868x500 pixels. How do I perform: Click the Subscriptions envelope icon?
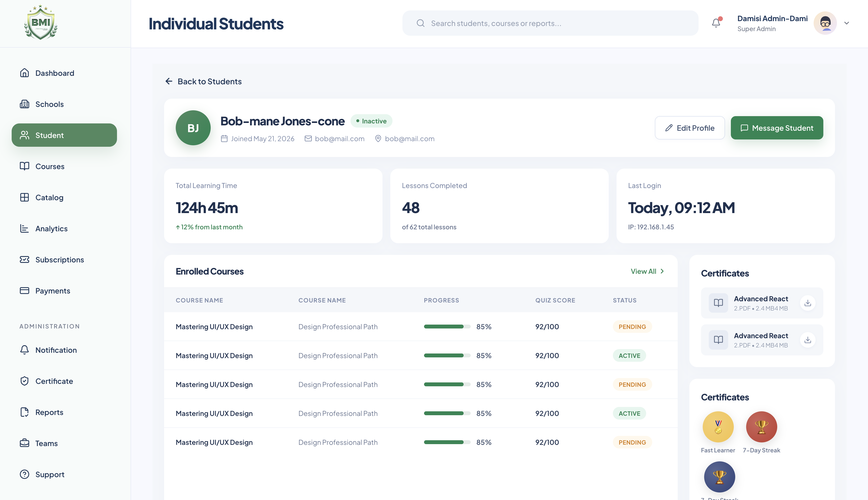point(24,260)
